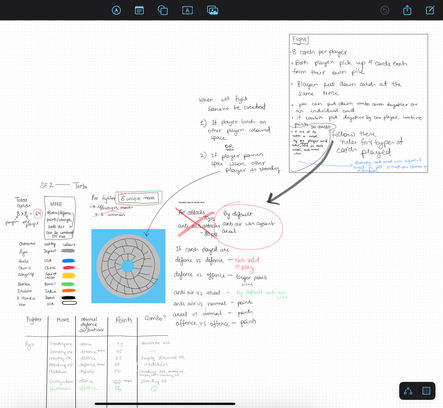443x408 pixels.
Task: Insert photo or media
Action: tap(212, 10)
